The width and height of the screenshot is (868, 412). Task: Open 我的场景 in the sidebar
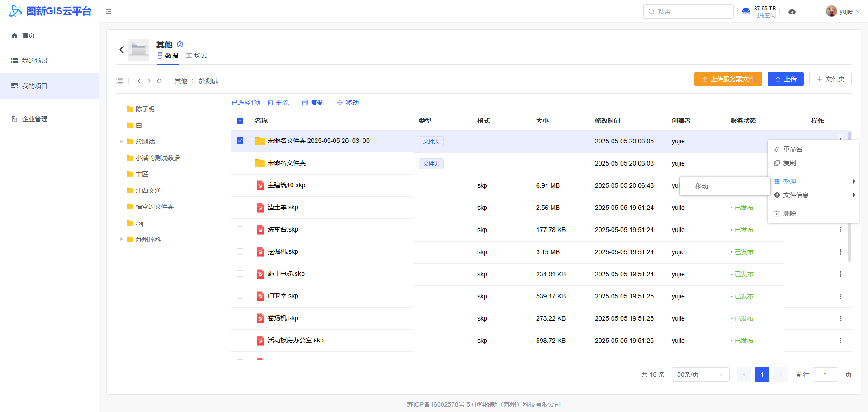pos(50,61)
